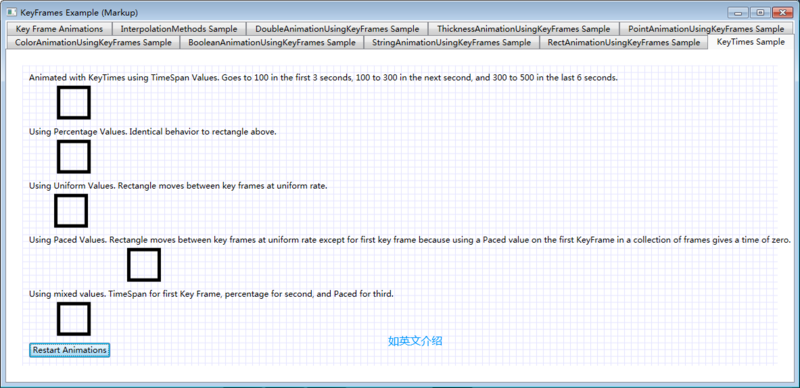Click the window icon in title bar

coord(12,12)
